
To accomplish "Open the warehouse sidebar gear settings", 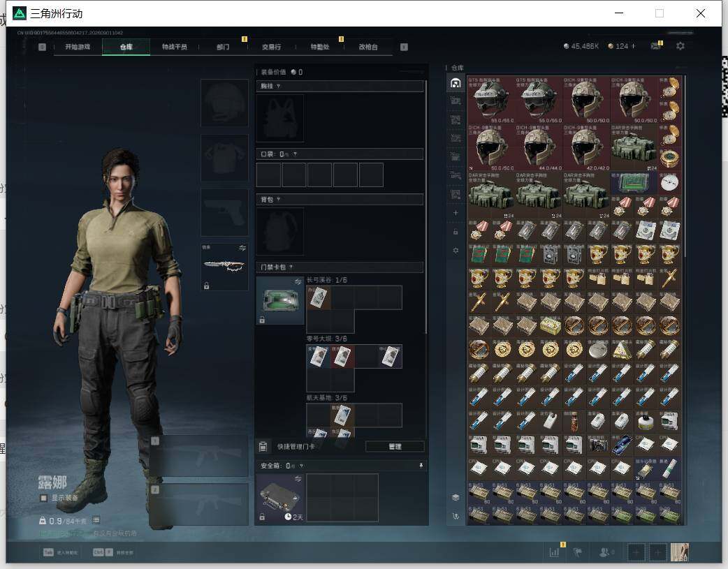I will pos(456,250).
